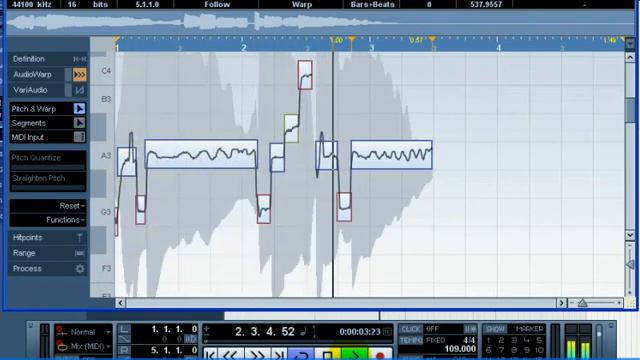Click the horizontal scrollbar left arrow
Viewport: 640px width, 360px height.
tap(120, 303)
